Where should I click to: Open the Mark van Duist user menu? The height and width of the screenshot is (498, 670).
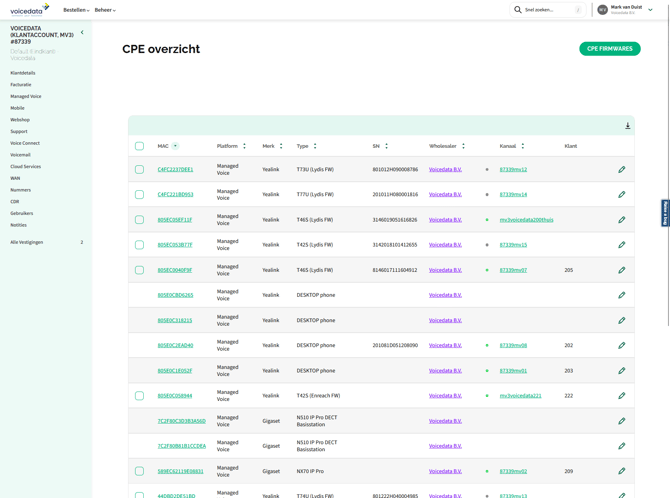tap(626, 10)
